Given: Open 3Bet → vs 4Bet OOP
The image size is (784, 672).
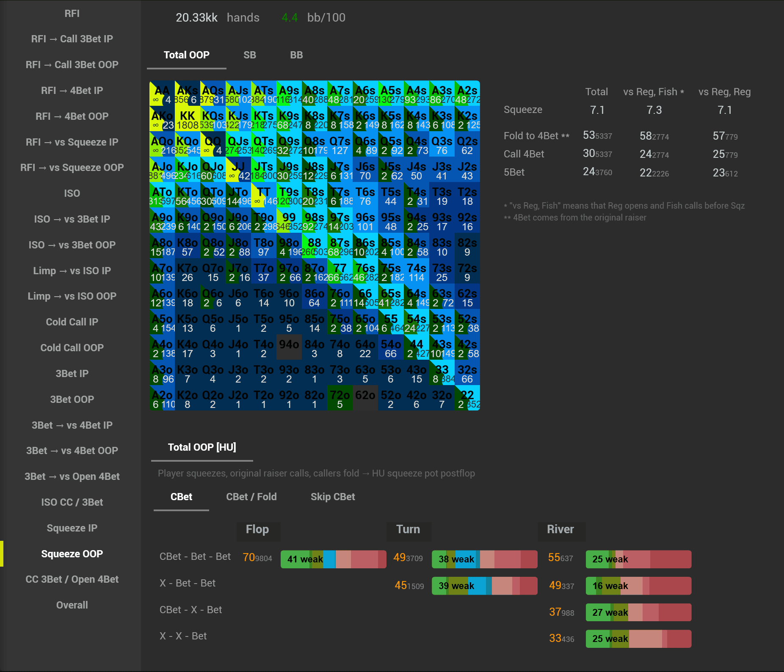Looking at the screenshot, I should (72, 451).
